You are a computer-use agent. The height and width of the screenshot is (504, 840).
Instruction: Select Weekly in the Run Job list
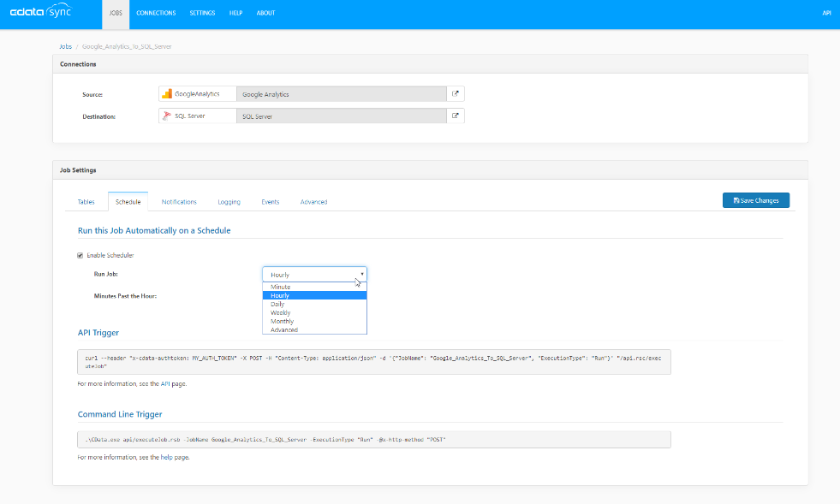point(314,312)
